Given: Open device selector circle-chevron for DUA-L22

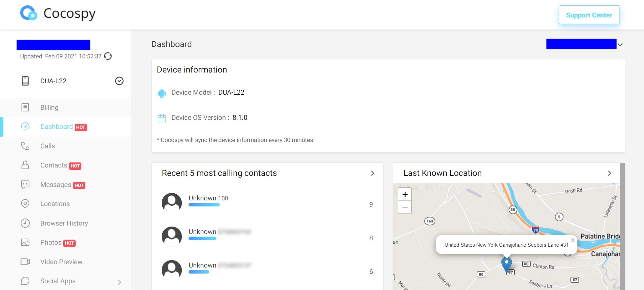Looking at the screenshot, I should [x=119, y=81].
